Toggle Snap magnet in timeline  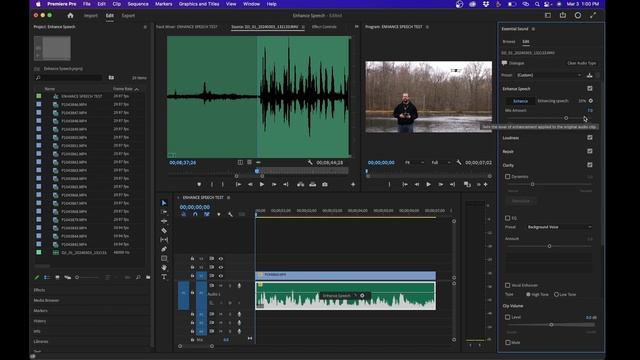(195, 214)
